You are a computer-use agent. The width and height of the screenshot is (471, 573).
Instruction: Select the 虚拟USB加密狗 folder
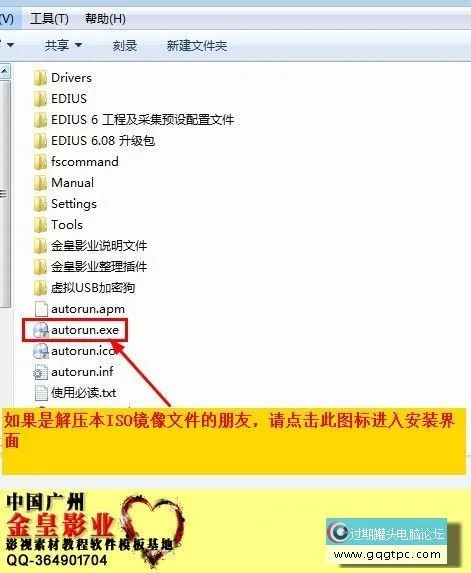pyautogui.click(x=84, y=288)
